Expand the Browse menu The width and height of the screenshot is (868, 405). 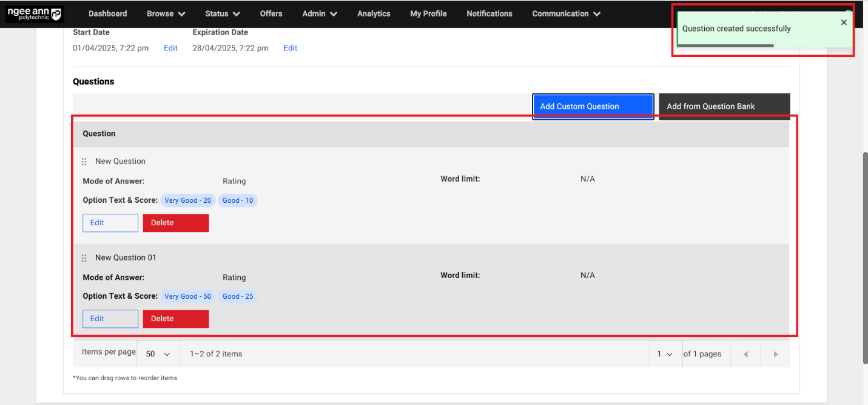point(166,13)
